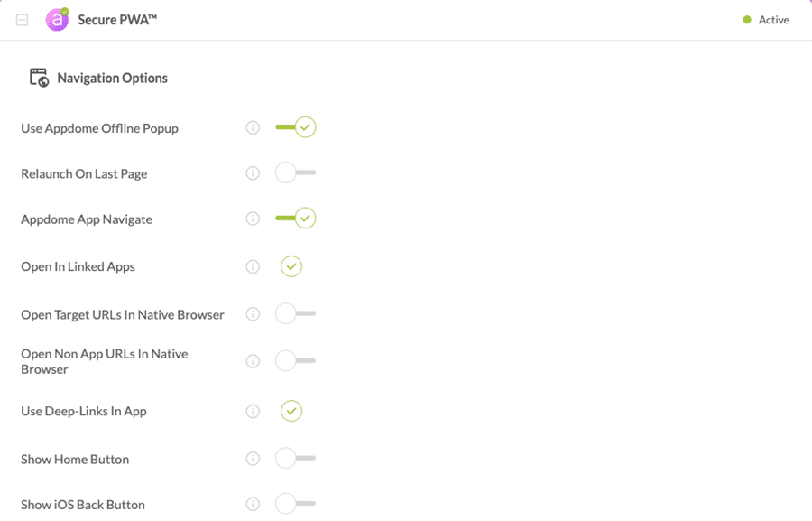Click the Navigation Options section icon
This screenshot has height=521, width=812.
(x=38, y=78)
